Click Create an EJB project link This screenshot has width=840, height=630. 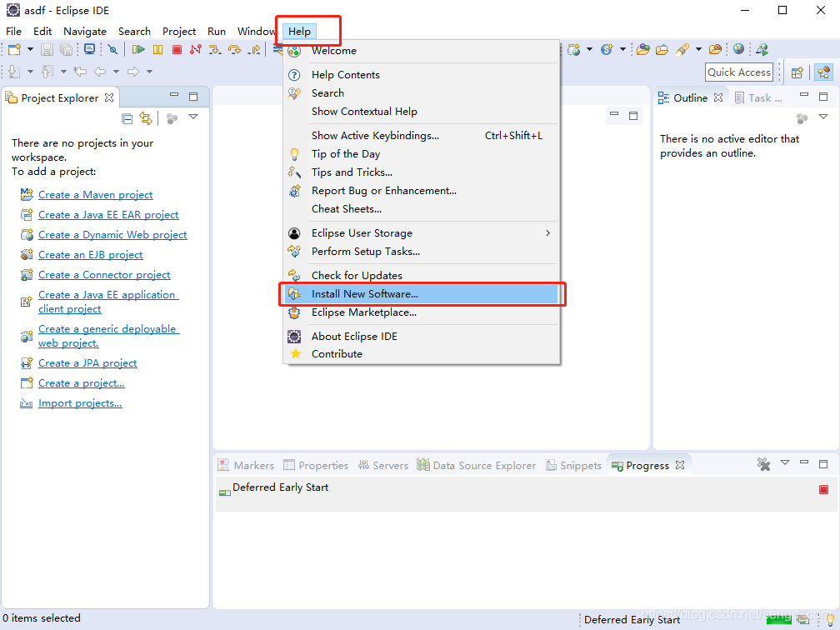tap(91, 255)
